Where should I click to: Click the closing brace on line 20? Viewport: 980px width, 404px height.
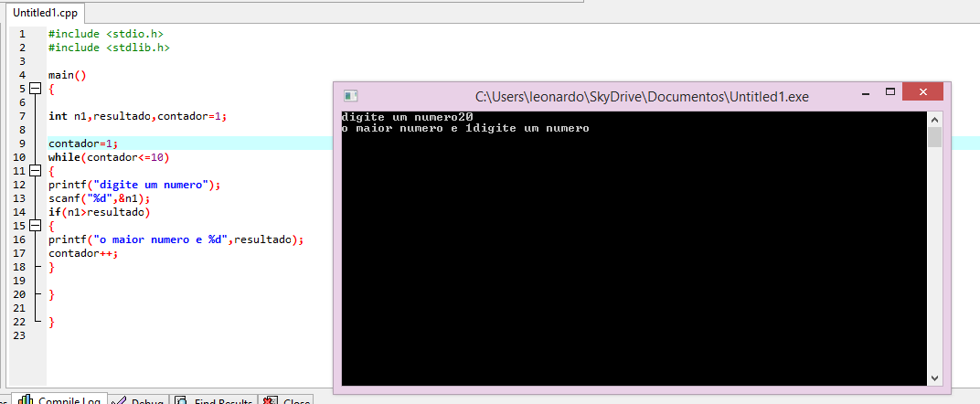pyautogui.click(x=51, y=294)
